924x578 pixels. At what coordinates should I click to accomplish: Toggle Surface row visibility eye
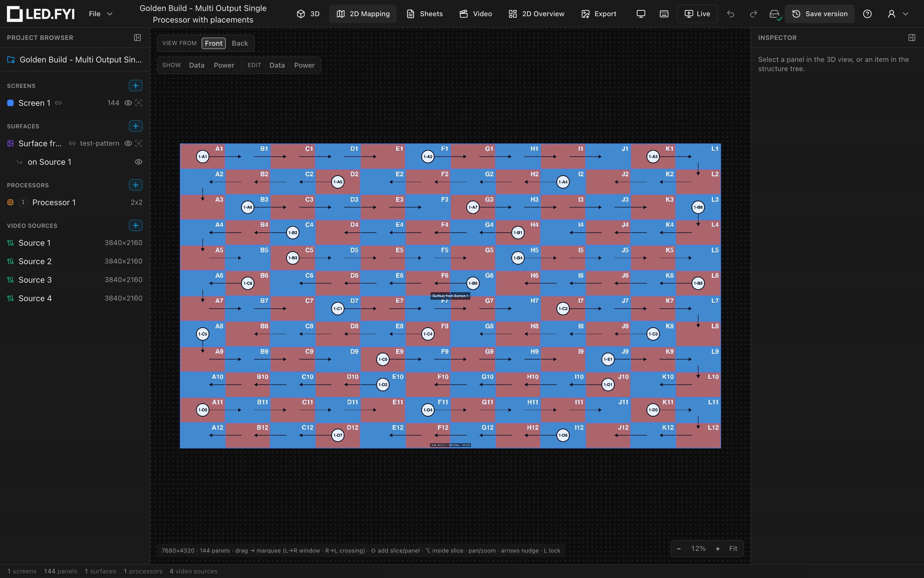pos(128,143)
